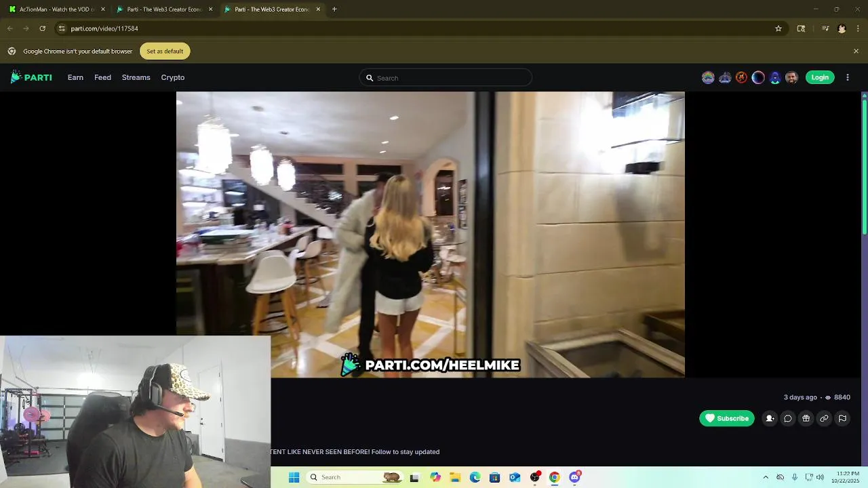Open Chrome three-dot menu
The image size is (868, 488).
[x=858, y=28]
